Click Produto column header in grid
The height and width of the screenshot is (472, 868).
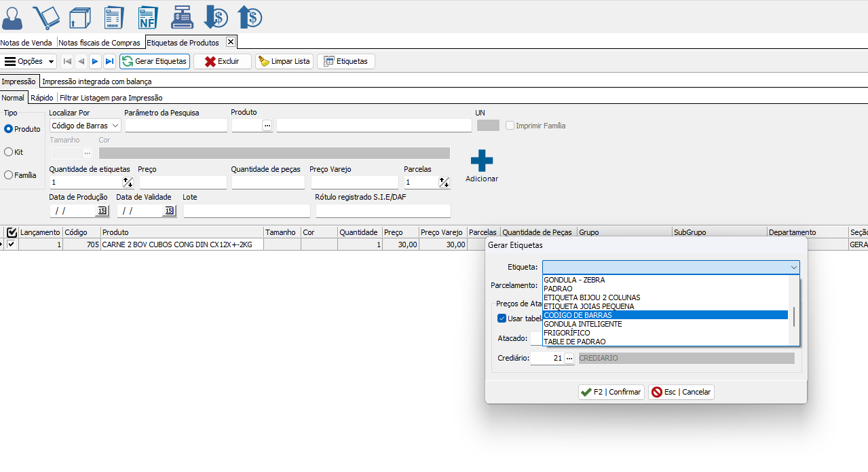[181, 232]
